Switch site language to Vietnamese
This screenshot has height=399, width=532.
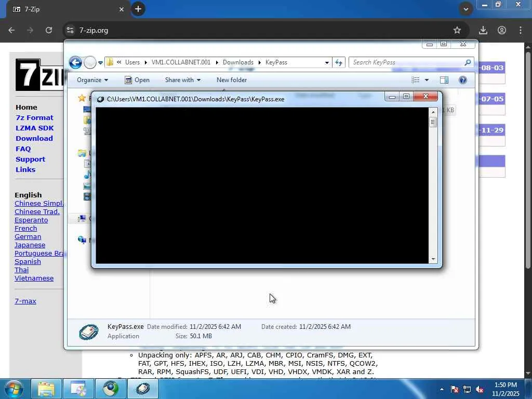[x=34, y=278]
